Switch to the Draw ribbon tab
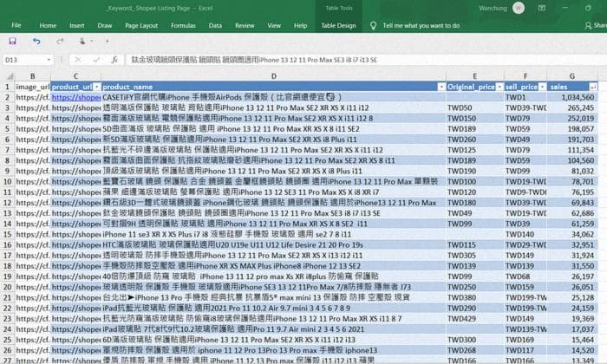 pos(105,25)
